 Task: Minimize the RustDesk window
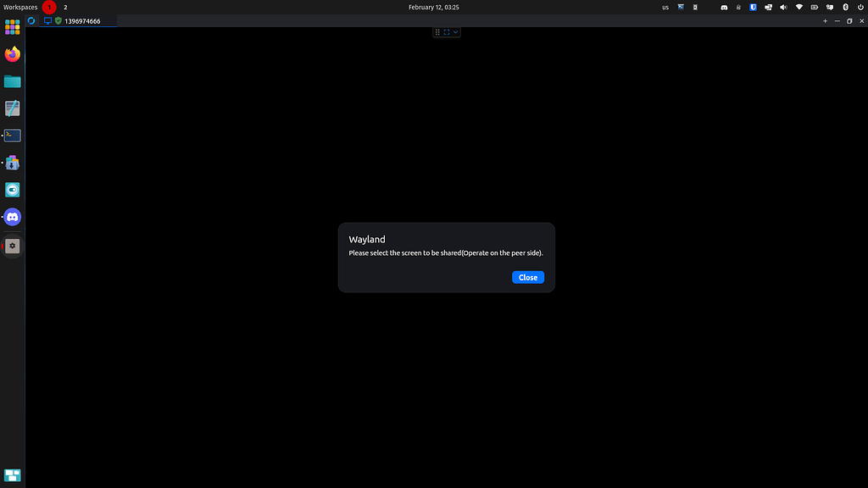point(837,21)
